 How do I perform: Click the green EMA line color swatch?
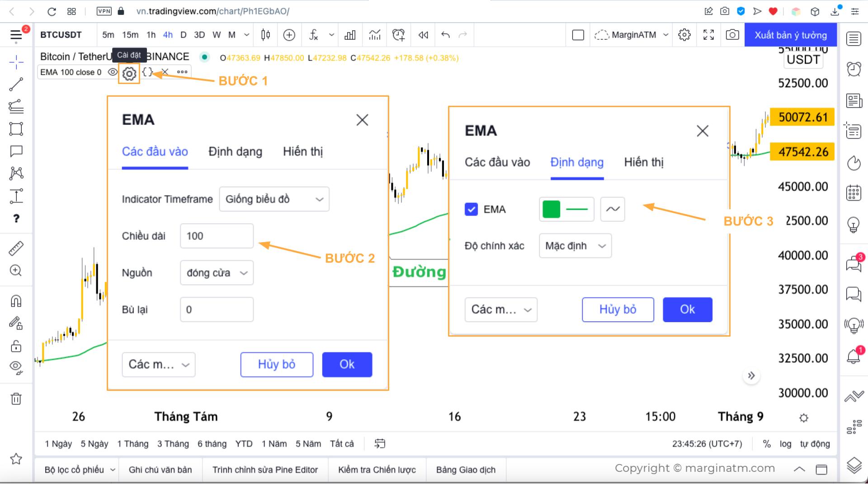click(x=551, y=209)
